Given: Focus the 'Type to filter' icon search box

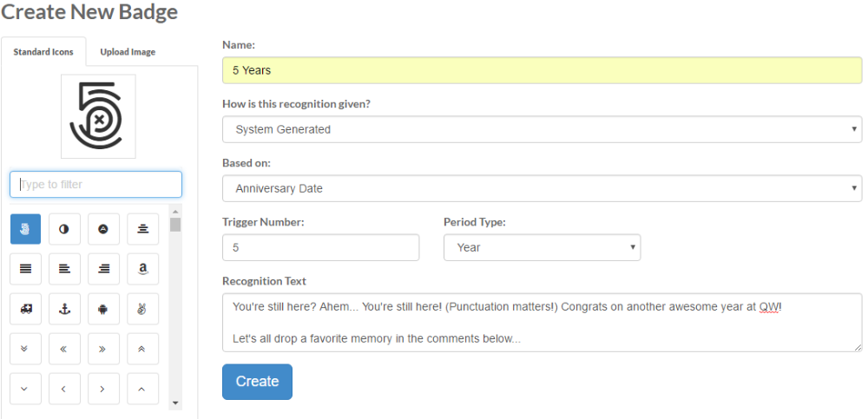Looking at the screenshot, I should [95, 184].
